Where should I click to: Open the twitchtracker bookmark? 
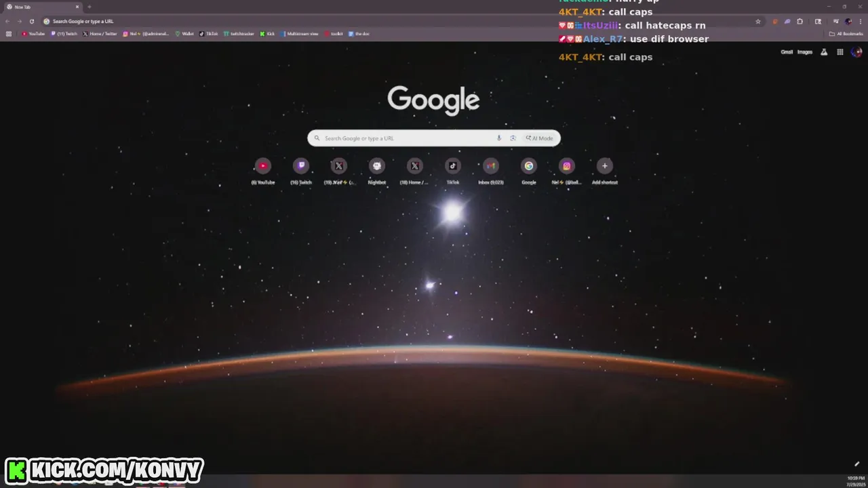click(239, 33)
